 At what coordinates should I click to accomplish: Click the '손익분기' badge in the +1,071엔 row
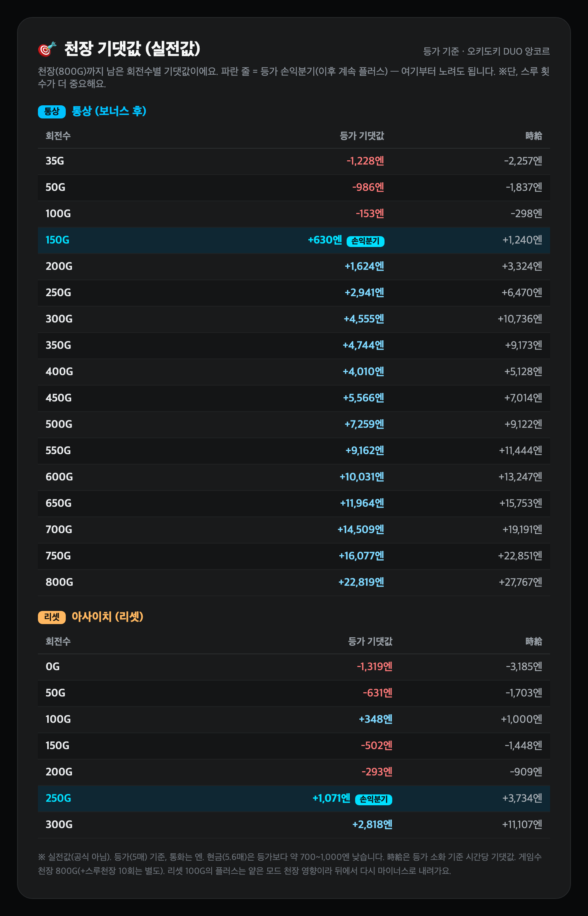point(374,799)
